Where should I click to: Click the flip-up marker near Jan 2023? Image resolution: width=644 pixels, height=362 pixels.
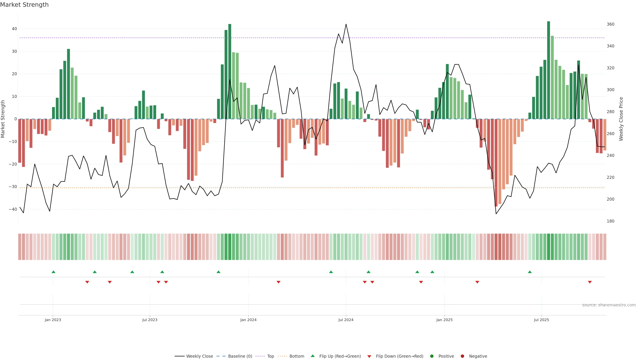[x=53, y=272]
